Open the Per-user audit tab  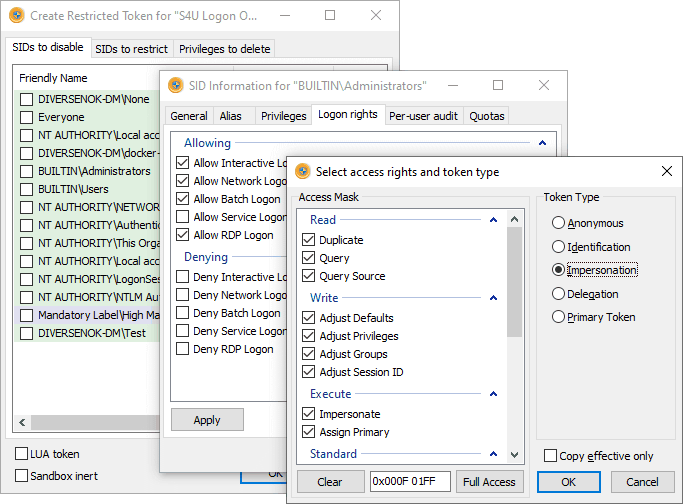pyautogui.click(x=423, y=115)
